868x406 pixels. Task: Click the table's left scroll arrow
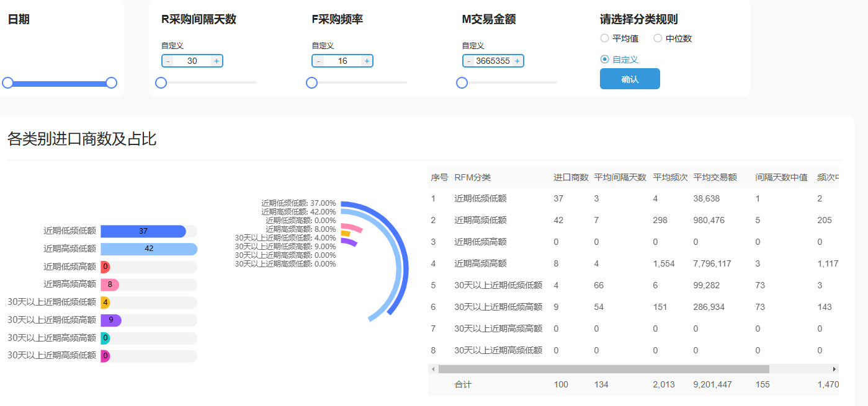tap(432, 369)
